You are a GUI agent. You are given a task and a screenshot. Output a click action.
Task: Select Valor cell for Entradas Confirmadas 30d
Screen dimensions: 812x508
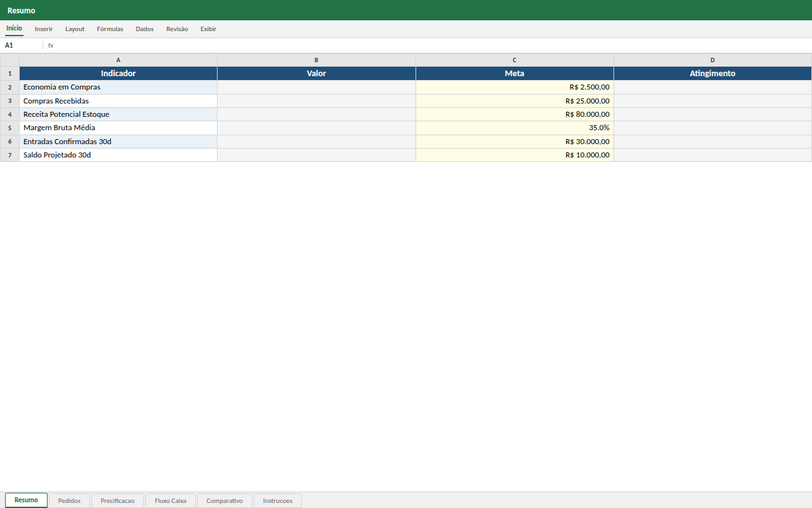pos(317,142)
